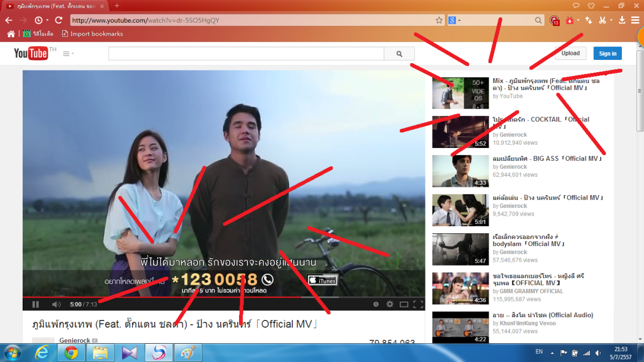Open a new tab with plus button

pos(116,6)
